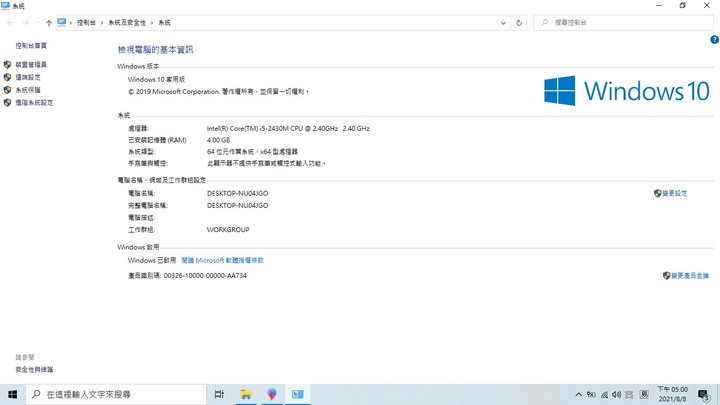Click the System control panel taskbar icon
The width and height of the screenshot is (720, 405).
click(x=298, y=394)
